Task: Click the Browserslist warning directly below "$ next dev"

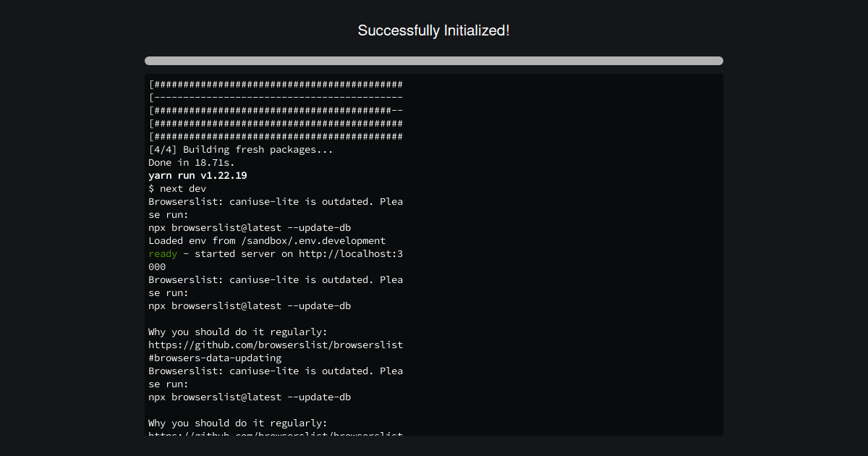Action: click(x=276, y=201)
